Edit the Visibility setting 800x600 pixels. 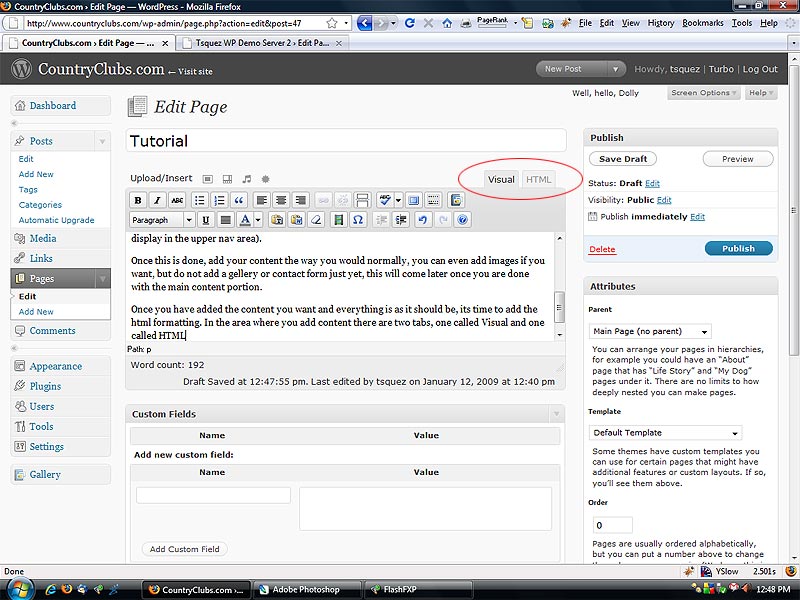click(664, 200)
